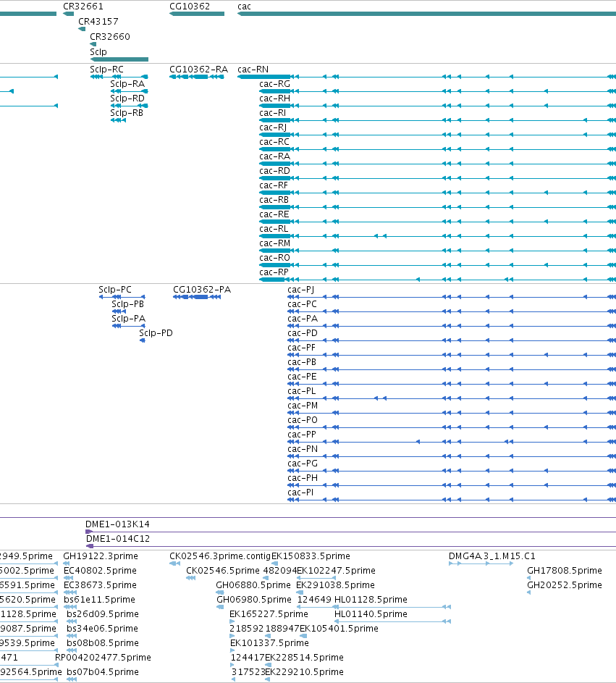Click the GH06980.5prime EST
The height and width of the screenshot is (683, 616).
220,607
